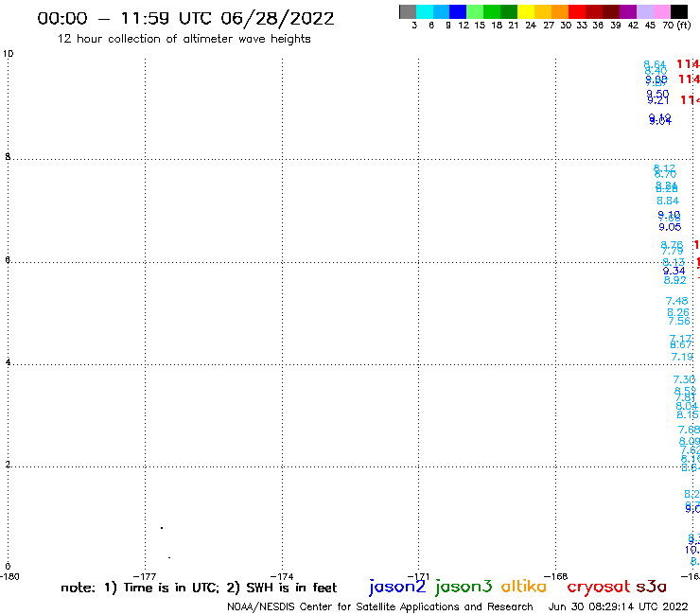Click wave height value 7.30
The width and height of the screenshot is (700, 615).
click(x=684, y=379)
